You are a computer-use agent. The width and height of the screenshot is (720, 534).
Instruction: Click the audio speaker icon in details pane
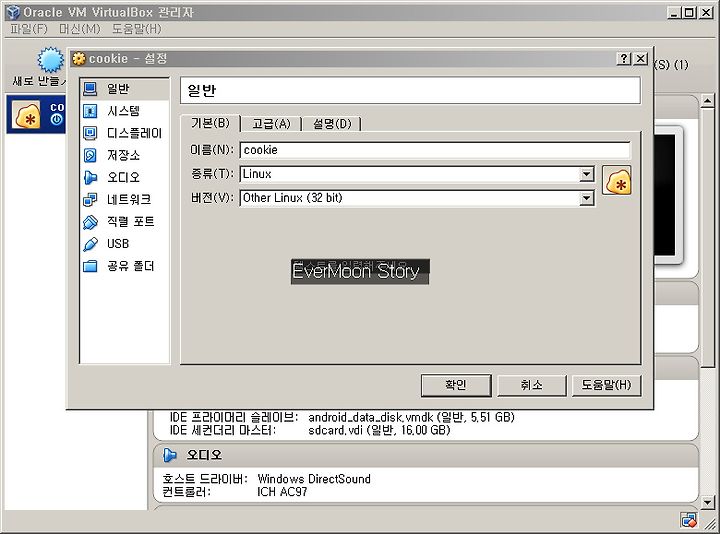pos(169,455)
